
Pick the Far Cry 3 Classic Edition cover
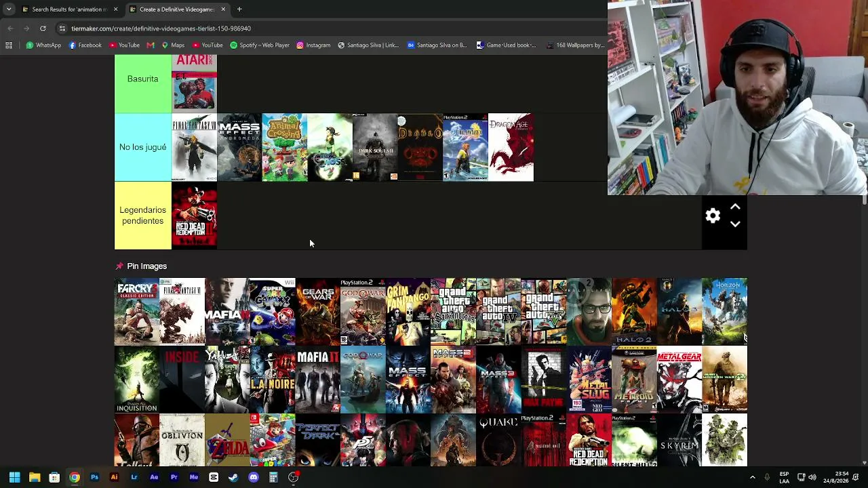click(x=137, y=312)
